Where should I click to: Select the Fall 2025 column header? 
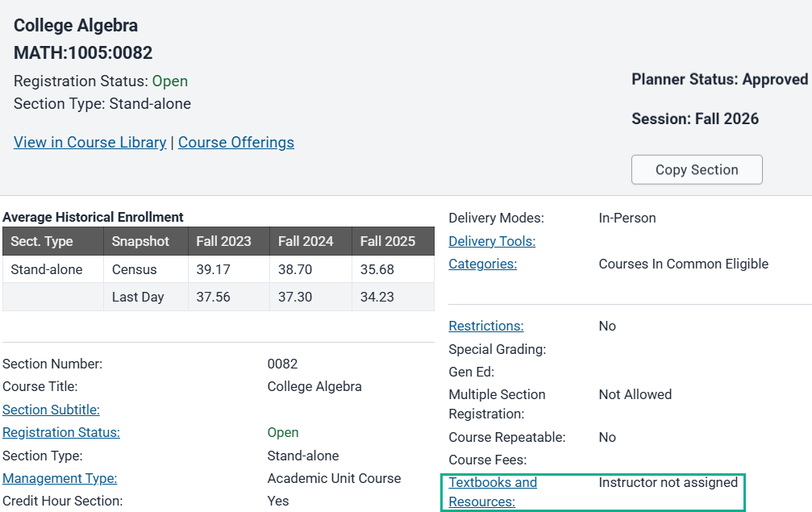(x=388, y=241)
